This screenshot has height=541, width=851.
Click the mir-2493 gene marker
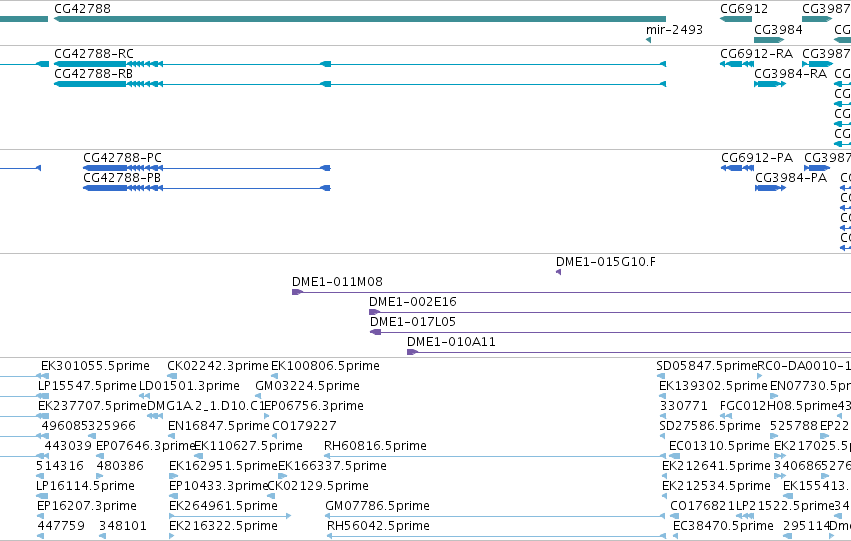[x=649, y=40]
